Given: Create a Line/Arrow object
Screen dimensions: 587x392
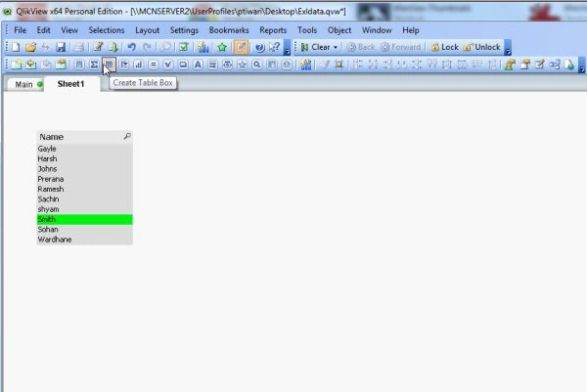Looking at the screenshot, I should [x=212, y=65].
